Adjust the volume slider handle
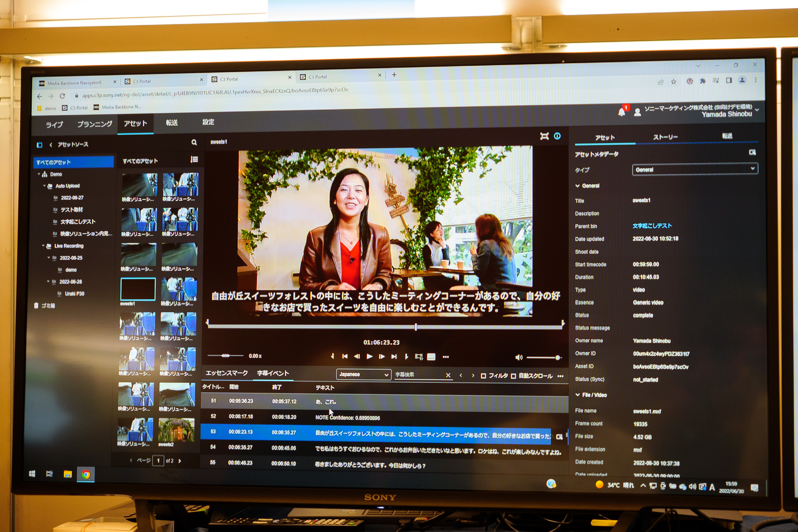Screen dimensions: 798x532 [x=558, y=357]
